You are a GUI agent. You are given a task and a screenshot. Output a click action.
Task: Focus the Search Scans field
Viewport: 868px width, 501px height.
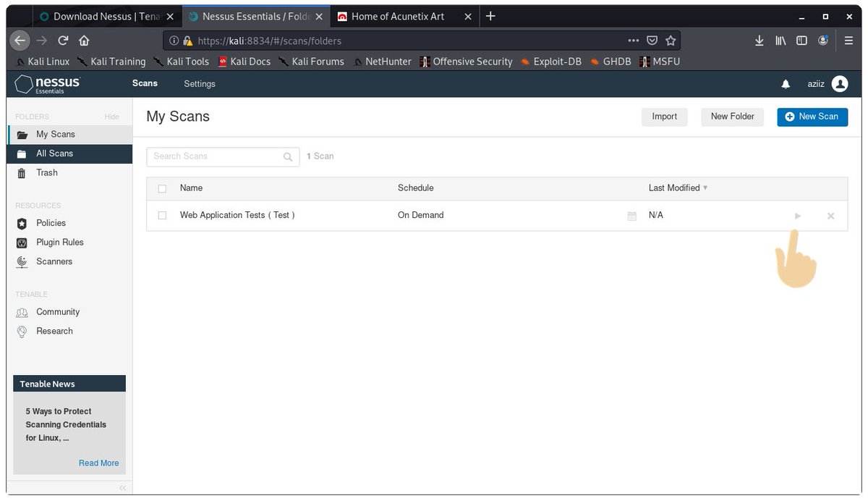point(223,156)
